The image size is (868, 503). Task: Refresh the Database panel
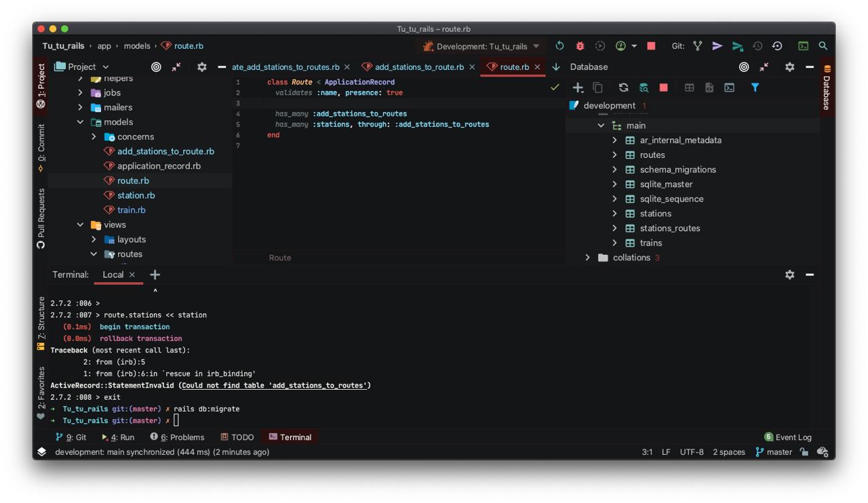click(623, 87)
